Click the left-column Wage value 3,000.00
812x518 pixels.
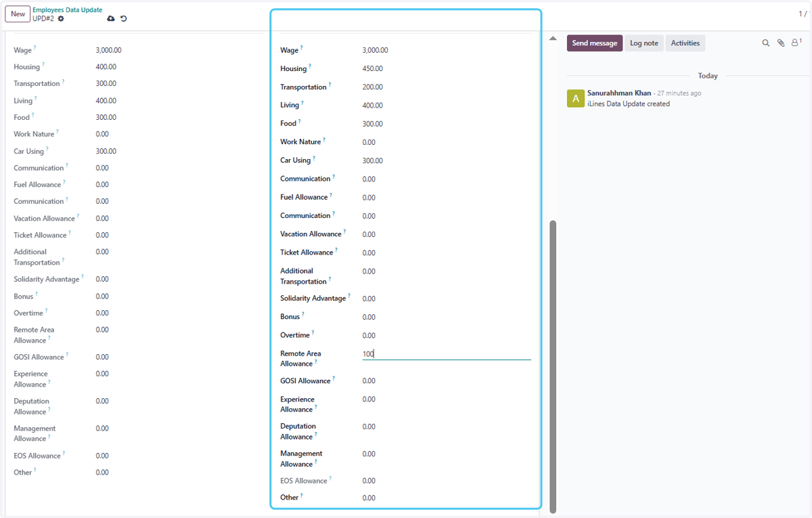point(109,50)
